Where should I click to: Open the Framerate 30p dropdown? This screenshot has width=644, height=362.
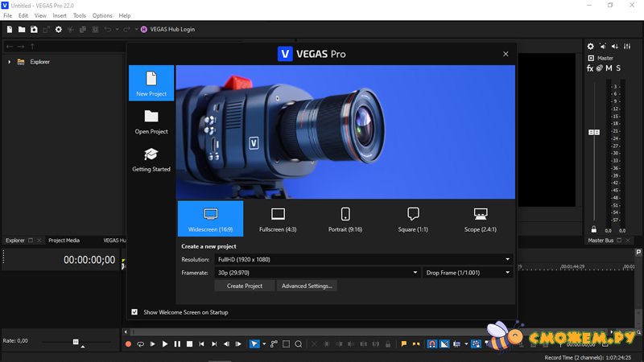click(316, 273)
